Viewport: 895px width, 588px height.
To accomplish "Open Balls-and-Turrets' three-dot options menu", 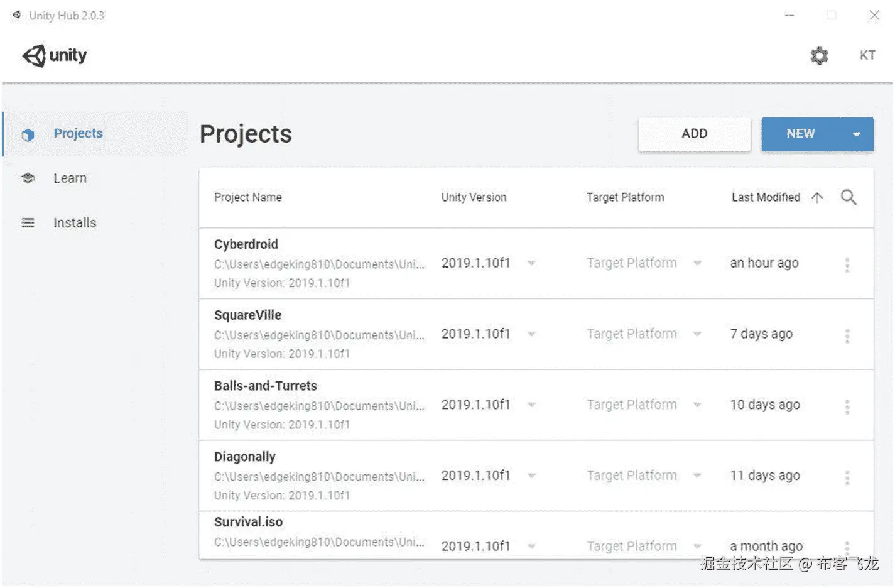I will 847,406.
